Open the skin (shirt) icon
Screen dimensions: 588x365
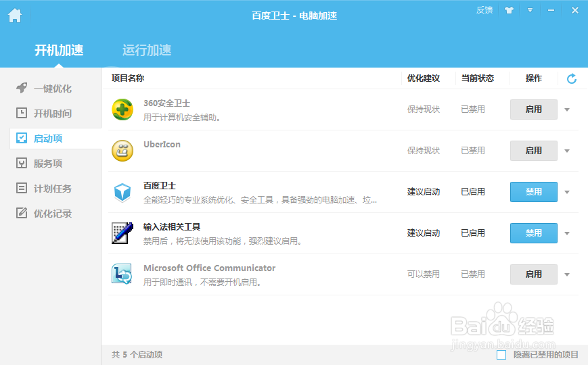click(509, 10)
